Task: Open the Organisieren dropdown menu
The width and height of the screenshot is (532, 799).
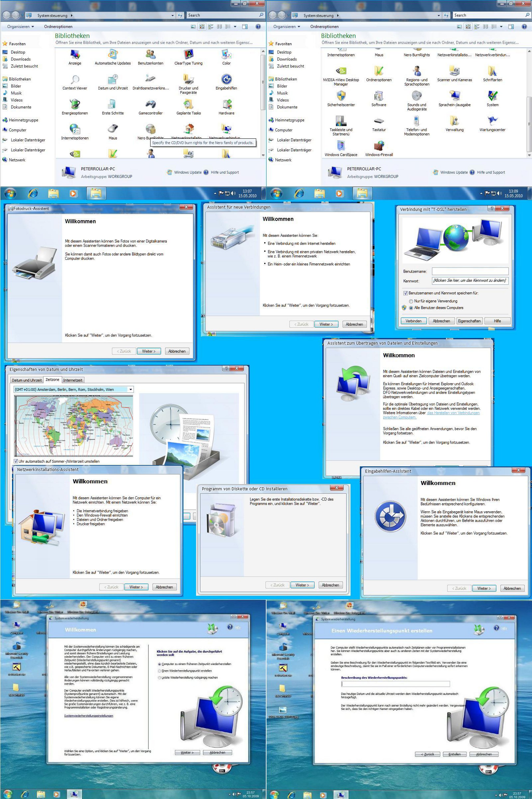Action: [x=19, y=26]
